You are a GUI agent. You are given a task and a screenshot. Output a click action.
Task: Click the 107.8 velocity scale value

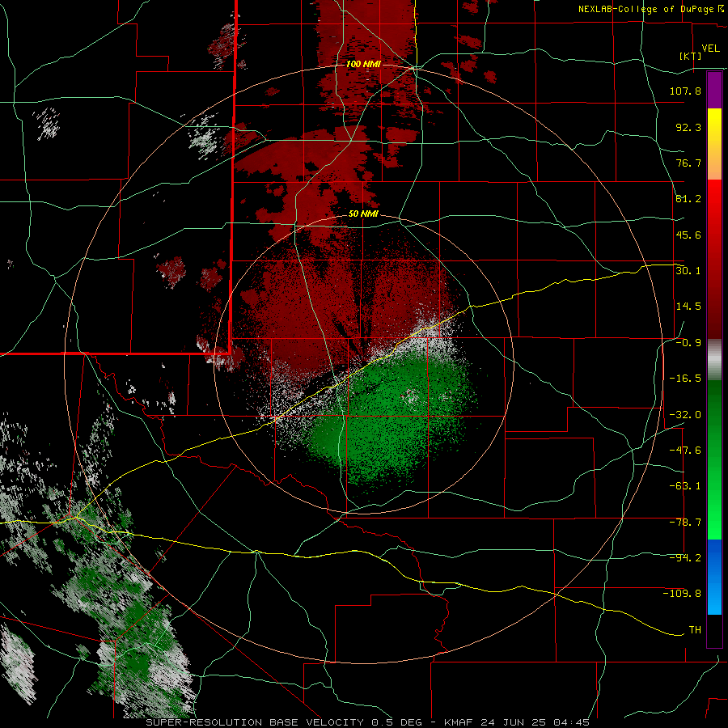(x=685, y=91)
